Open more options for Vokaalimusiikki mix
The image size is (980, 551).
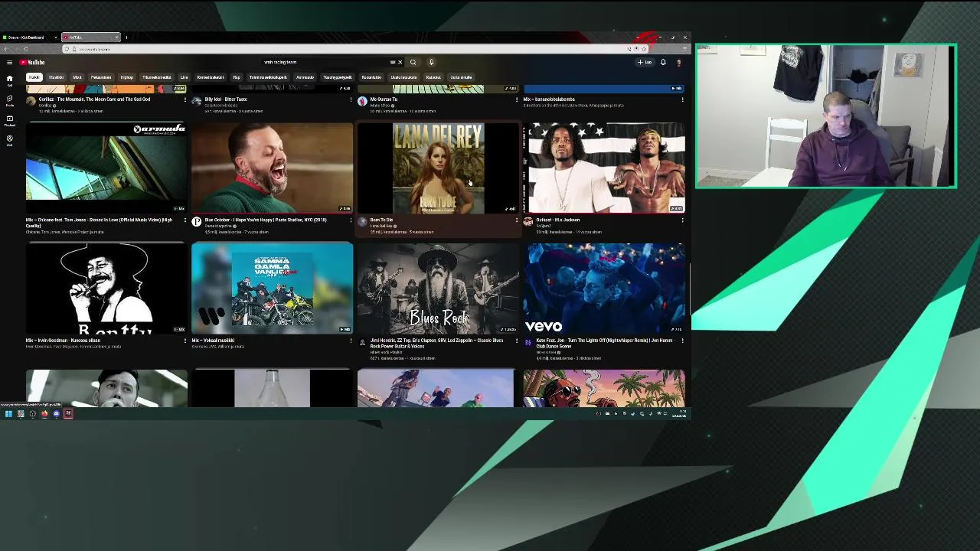pyautogui.click(x=351, y=341)
